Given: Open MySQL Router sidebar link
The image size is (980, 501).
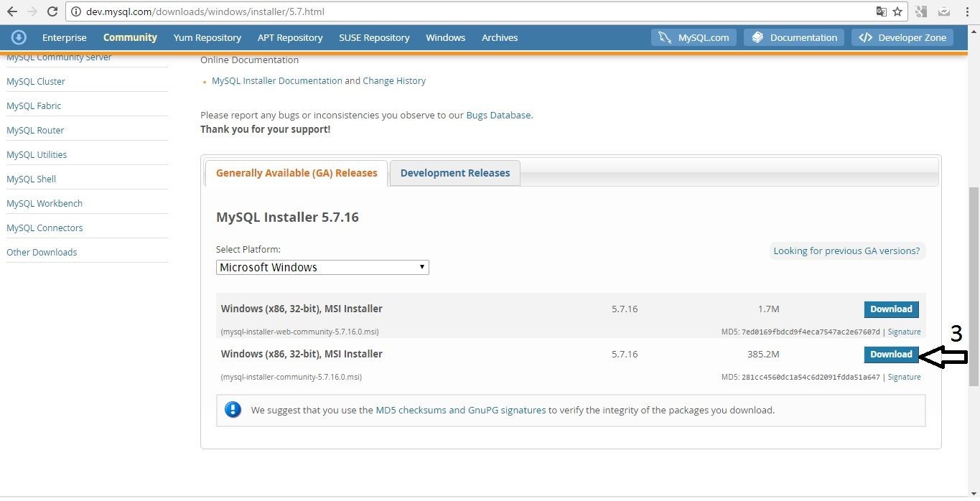Looking at the screenshot, I should tap(35, 130).
